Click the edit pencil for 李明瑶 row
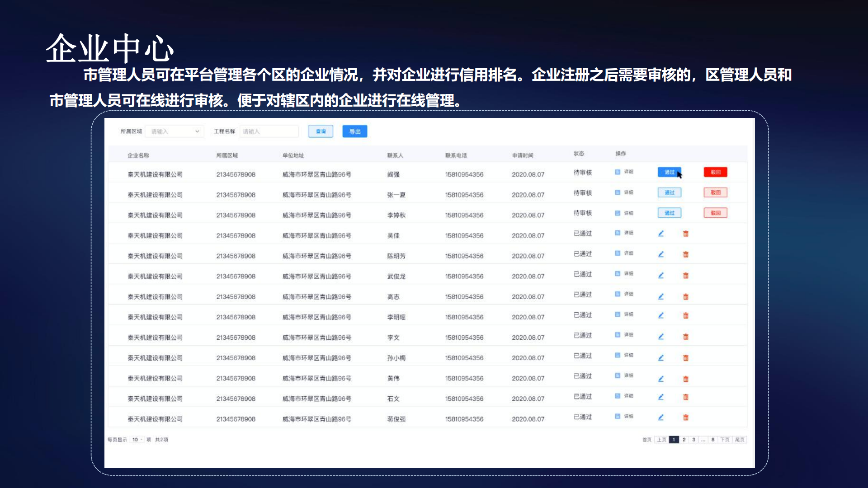 pos(660,315)
